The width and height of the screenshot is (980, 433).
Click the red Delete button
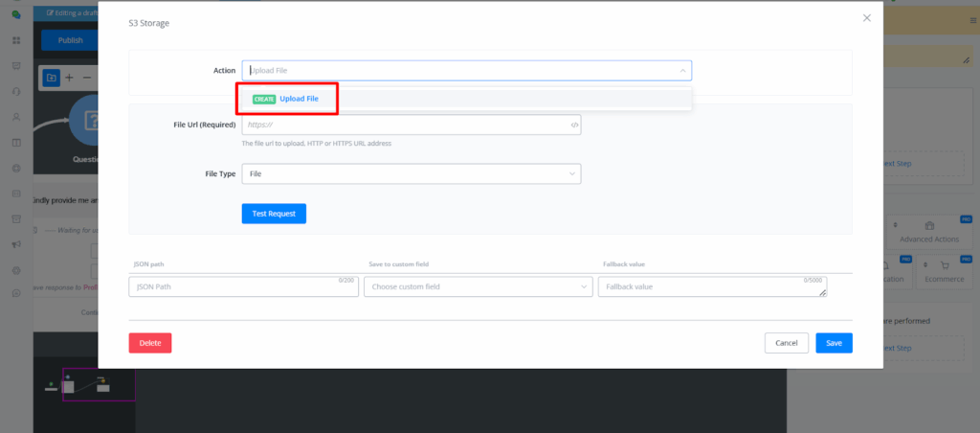pos(150,343)
